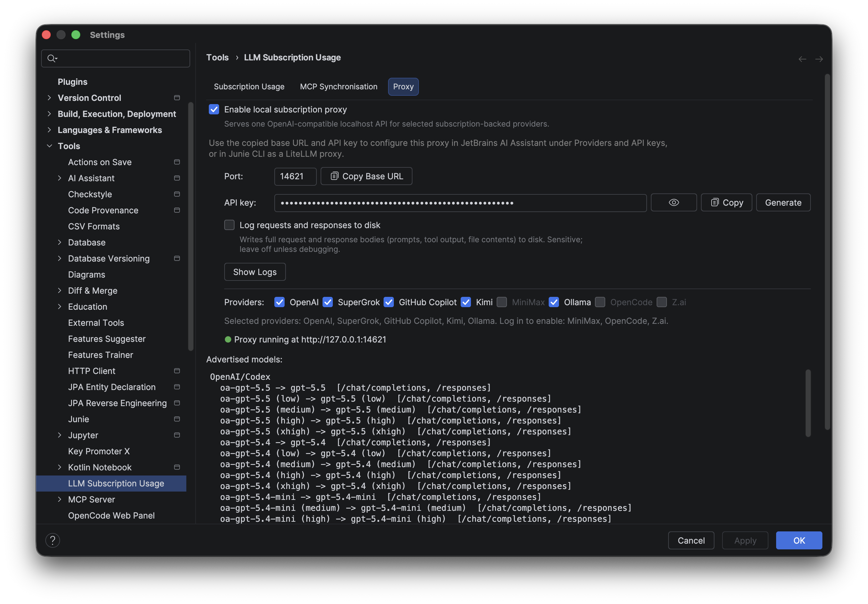Open the Checkstyle settings page
868x604 pixels.
coord(90,194)
